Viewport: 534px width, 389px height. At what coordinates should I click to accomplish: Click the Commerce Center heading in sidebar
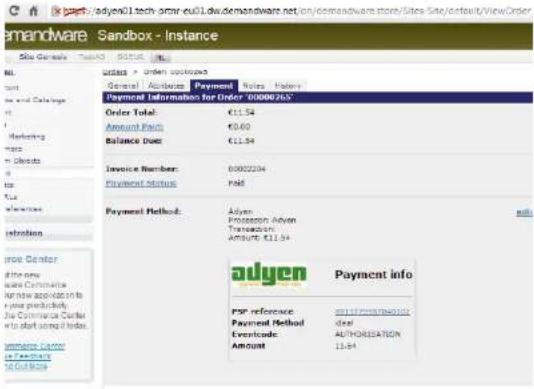point(31,259)
